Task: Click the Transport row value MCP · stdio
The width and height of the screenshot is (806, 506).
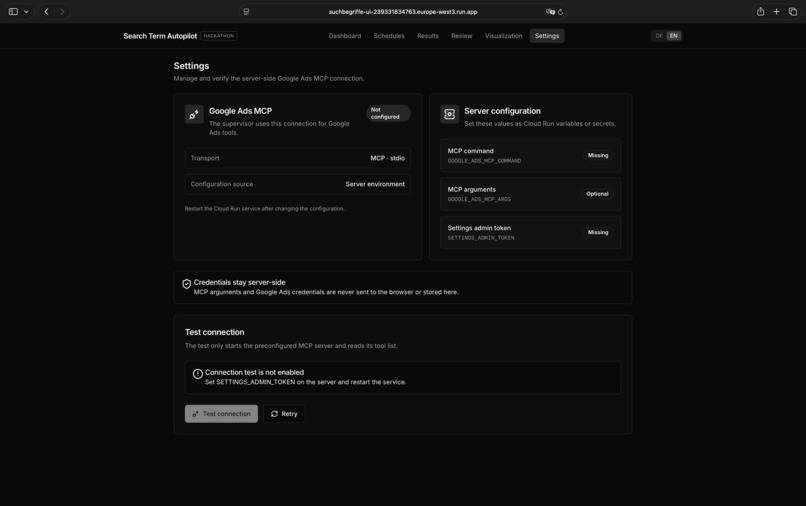Action: click(x=388, y=158)
